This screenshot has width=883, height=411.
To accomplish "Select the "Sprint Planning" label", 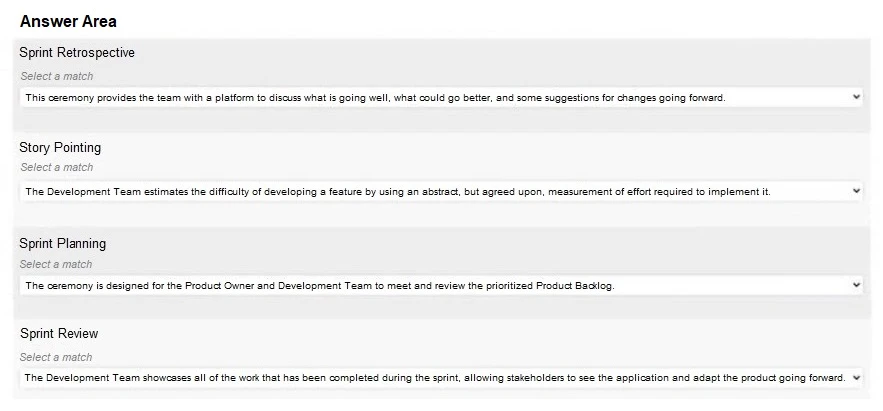I will coord(62,243).
